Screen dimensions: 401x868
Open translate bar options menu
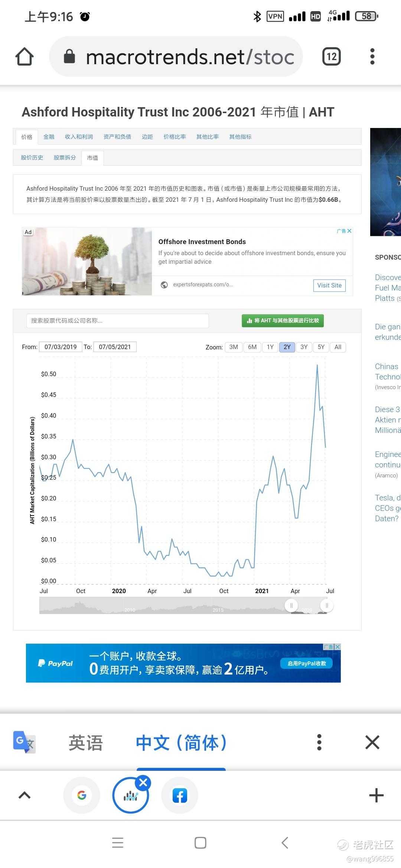319,742
